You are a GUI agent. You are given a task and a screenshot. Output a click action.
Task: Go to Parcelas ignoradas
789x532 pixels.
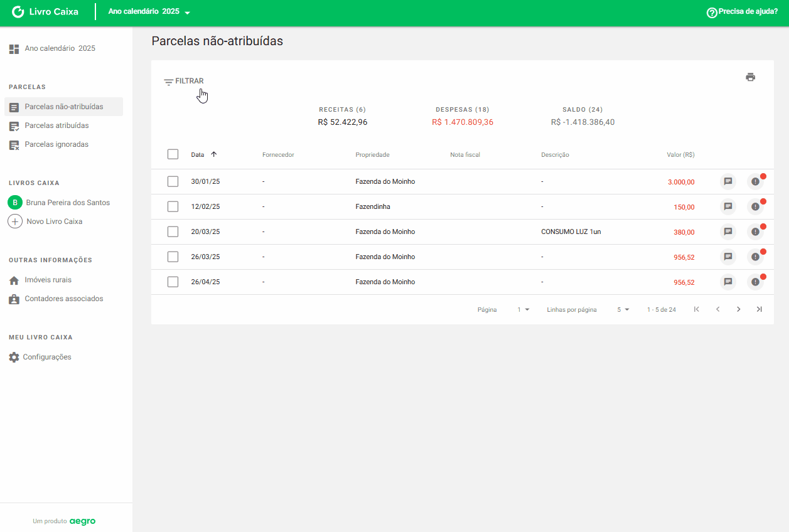point(56,144)
